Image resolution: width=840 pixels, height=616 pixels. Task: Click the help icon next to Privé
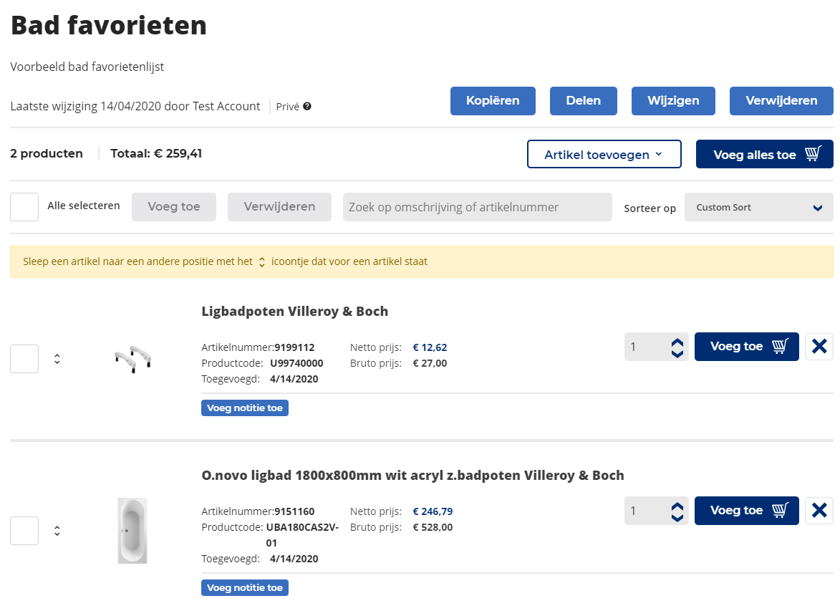pos(307,107)
